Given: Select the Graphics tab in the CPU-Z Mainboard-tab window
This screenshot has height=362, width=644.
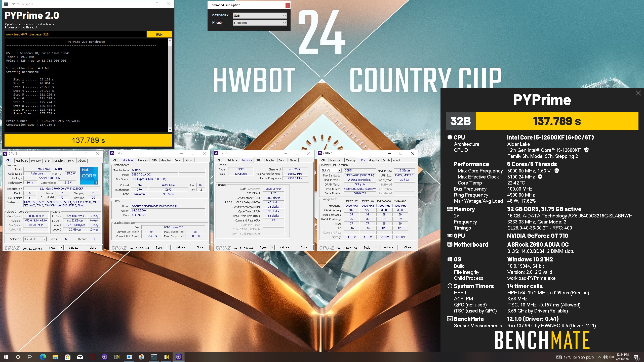Looking at the screenshot, I should [167, 160].
